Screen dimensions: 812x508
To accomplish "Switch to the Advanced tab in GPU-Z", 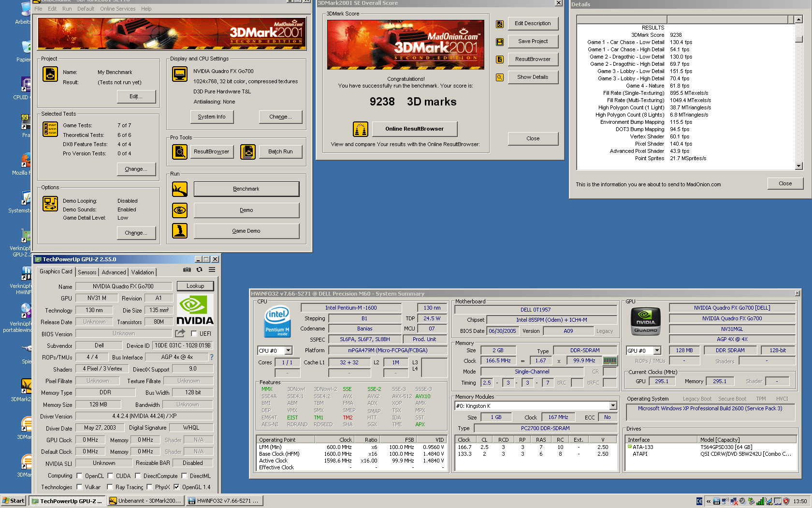I will pyautogui.click(x=114, y=272).
